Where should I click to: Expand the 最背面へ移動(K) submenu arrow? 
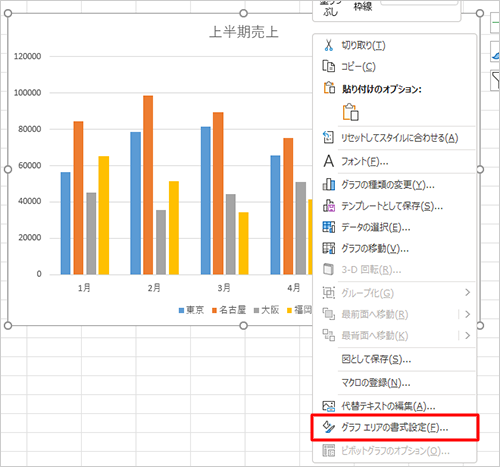coord(467,335)
